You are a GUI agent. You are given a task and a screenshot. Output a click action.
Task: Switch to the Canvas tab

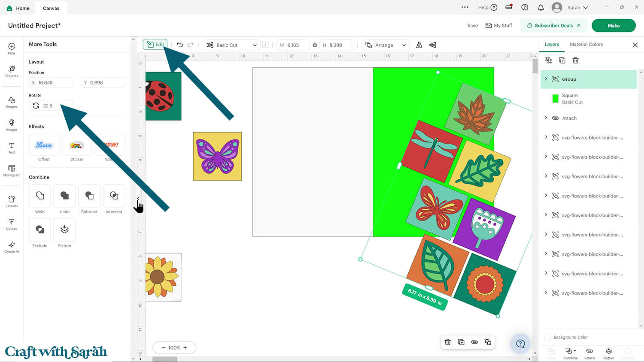[x=51, y=8]
